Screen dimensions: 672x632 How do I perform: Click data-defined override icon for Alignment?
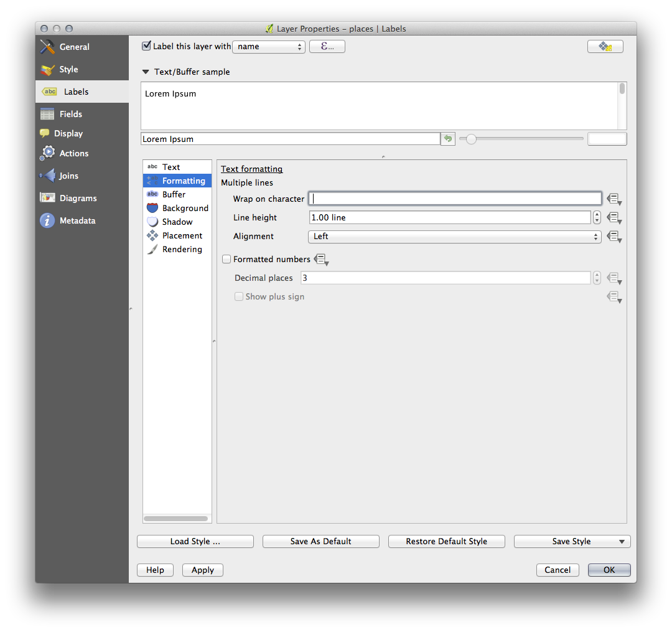tap(614, 237)
